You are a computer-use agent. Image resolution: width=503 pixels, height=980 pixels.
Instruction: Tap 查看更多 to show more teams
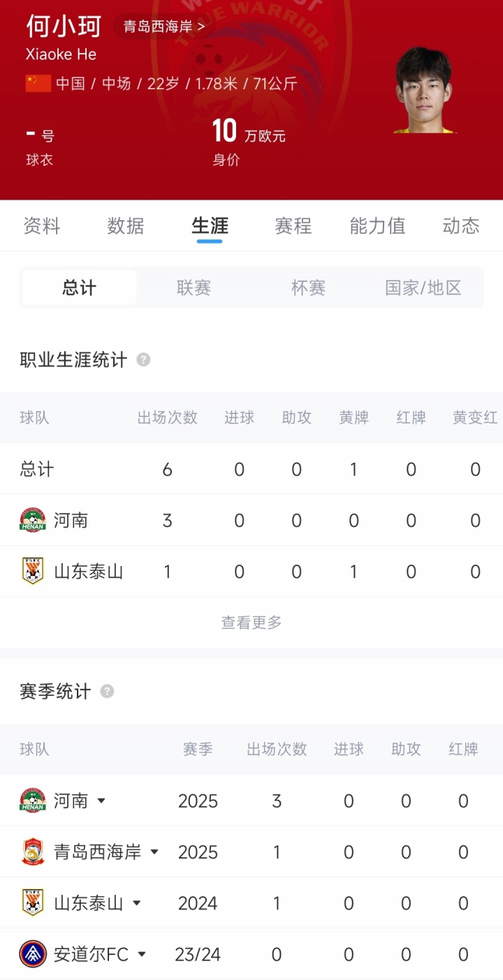tap(251, 623)
